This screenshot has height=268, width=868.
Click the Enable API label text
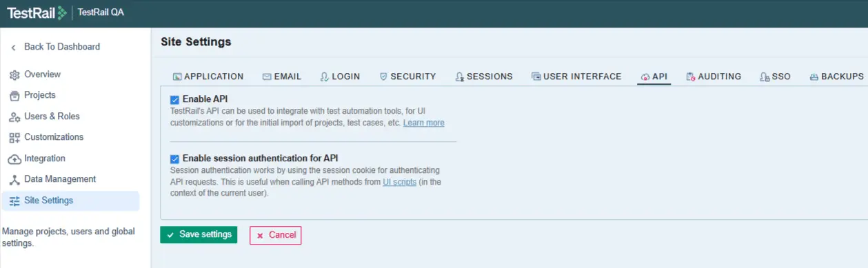(x=205, y=100)
